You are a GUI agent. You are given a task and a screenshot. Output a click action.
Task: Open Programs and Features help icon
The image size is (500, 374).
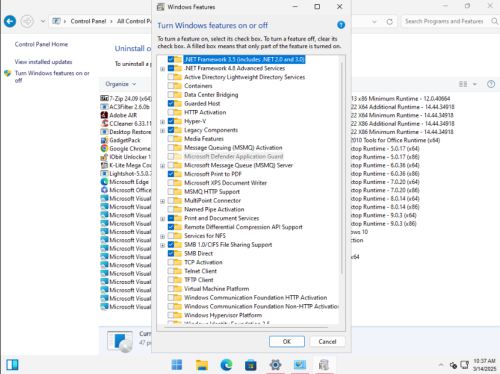[491, 84]
